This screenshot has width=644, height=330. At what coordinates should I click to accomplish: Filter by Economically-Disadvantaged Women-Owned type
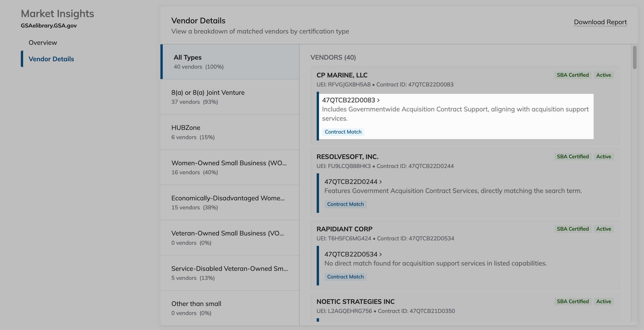tap(230, 202)
